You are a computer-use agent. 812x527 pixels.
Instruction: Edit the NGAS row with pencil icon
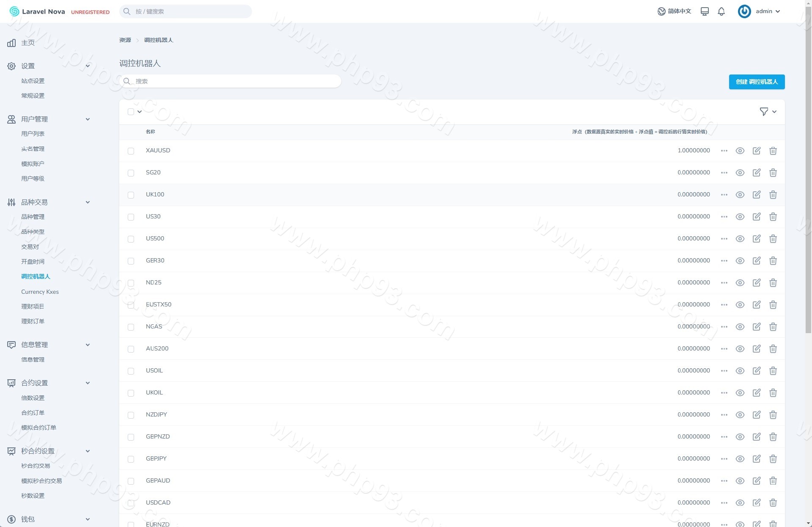756,327
